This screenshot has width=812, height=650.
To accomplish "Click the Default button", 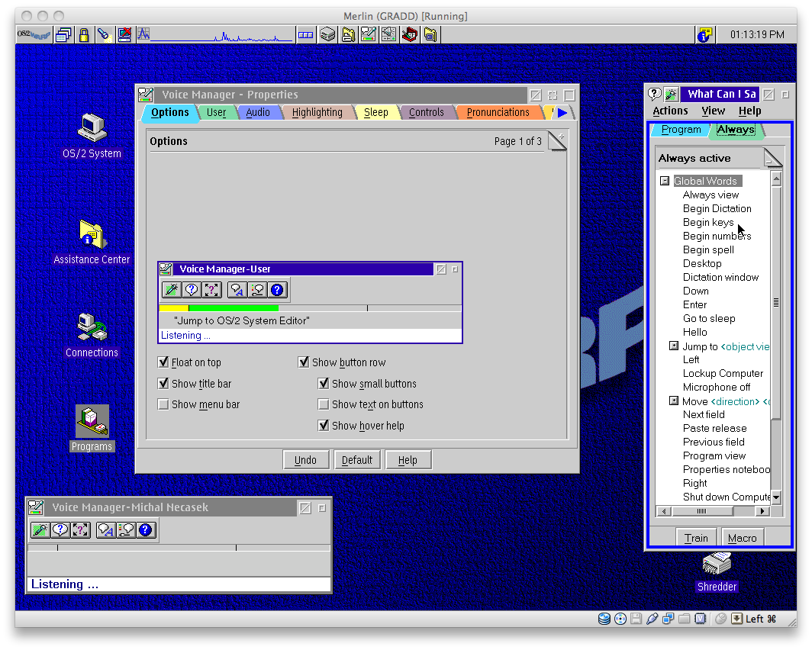I will tap(357, 460).
